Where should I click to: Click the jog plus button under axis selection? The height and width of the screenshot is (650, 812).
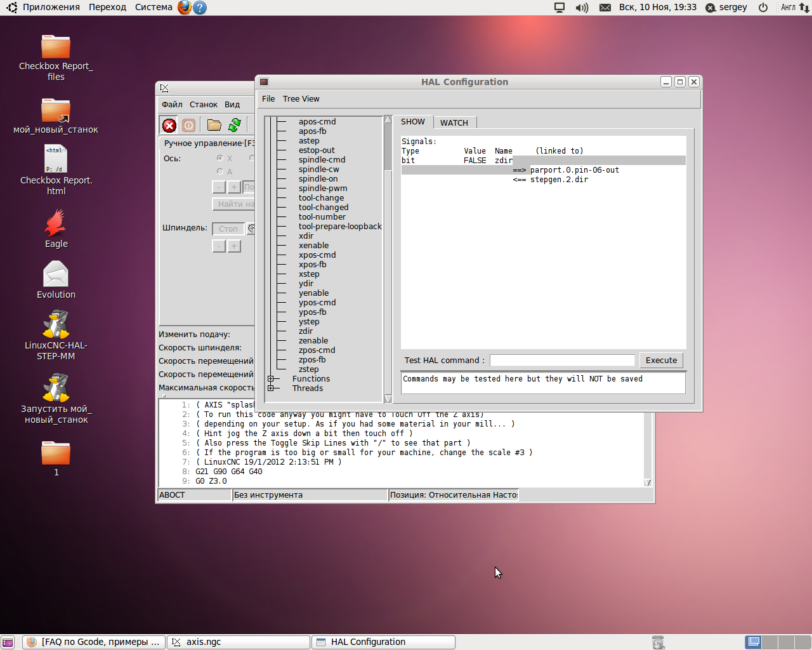tap(234, 187)
